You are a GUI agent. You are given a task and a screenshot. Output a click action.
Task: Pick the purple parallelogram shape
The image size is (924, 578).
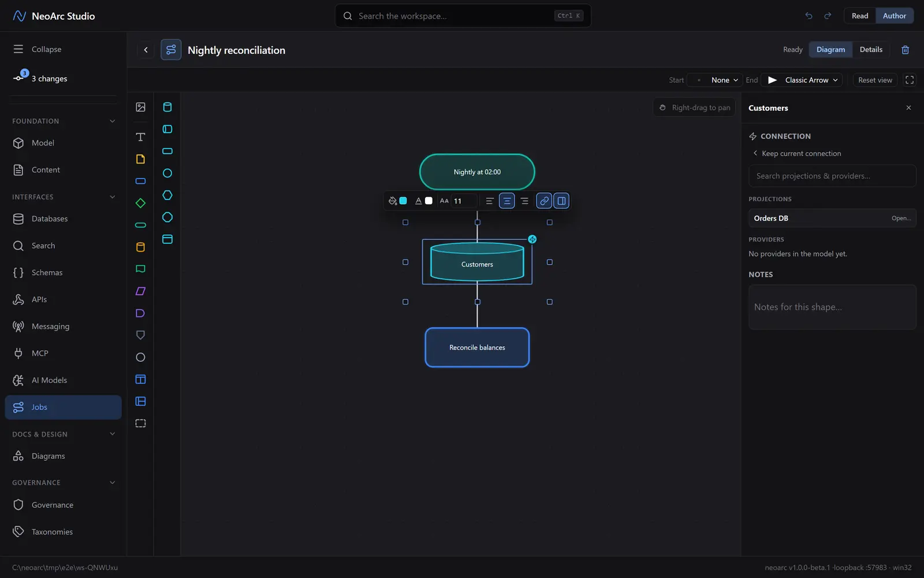[140, 291]
